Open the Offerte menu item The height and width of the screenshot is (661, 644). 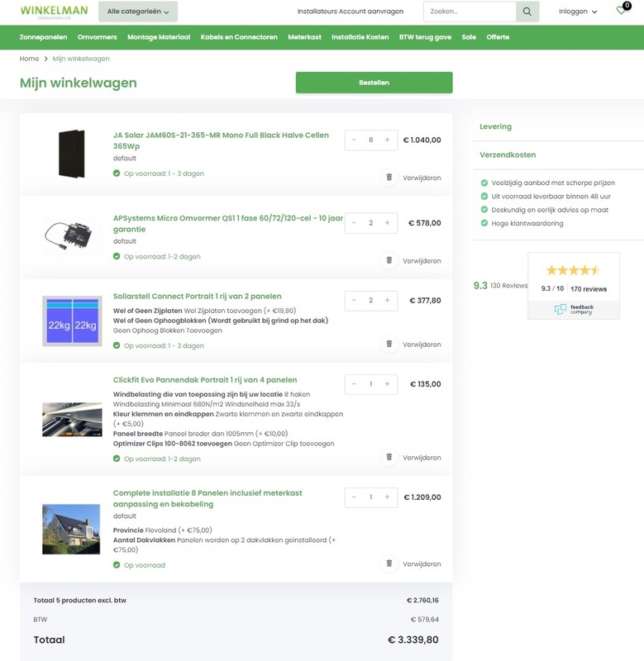point(498,37)
